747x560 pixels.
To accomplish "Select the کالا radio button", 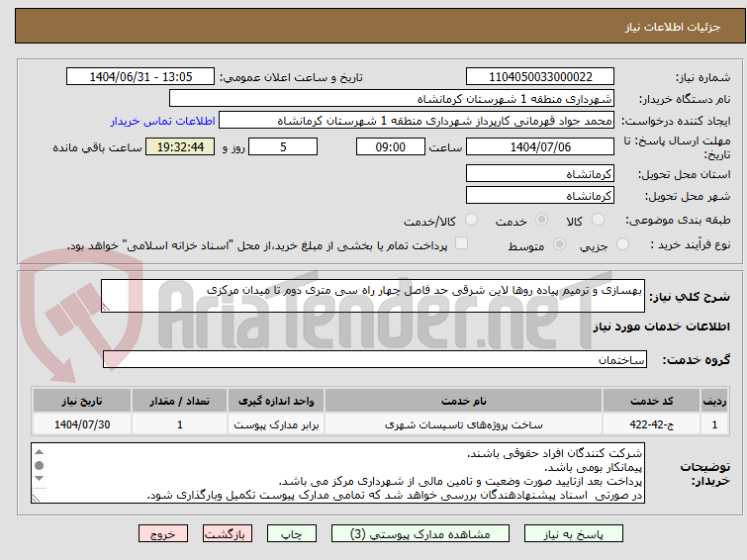I will (598, 220).
